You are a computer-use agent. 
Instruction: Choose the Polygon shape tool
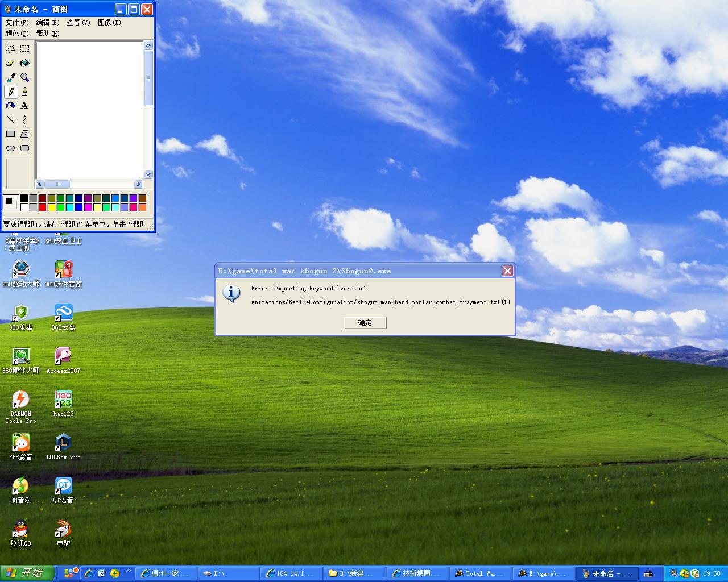tap(24, 134)
